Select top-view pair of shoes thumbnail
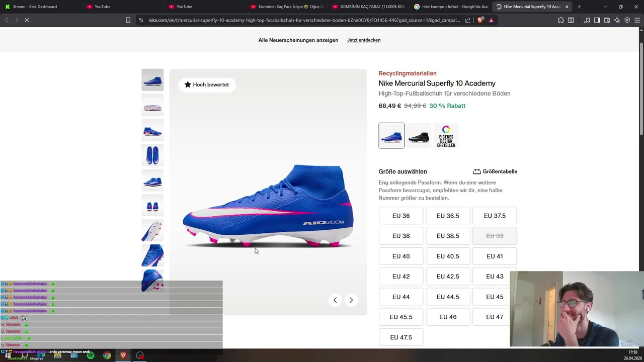 [152, 155]
